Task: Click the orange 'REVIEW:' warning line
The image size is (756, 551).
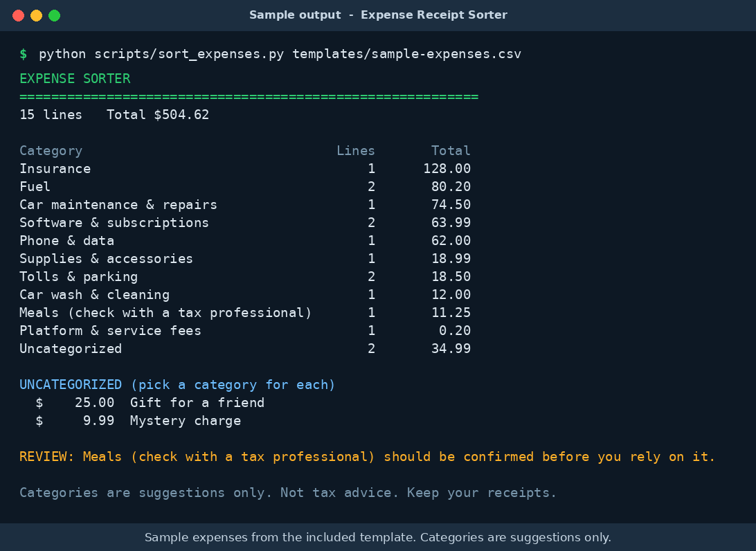Action: [x=367, y=457]
